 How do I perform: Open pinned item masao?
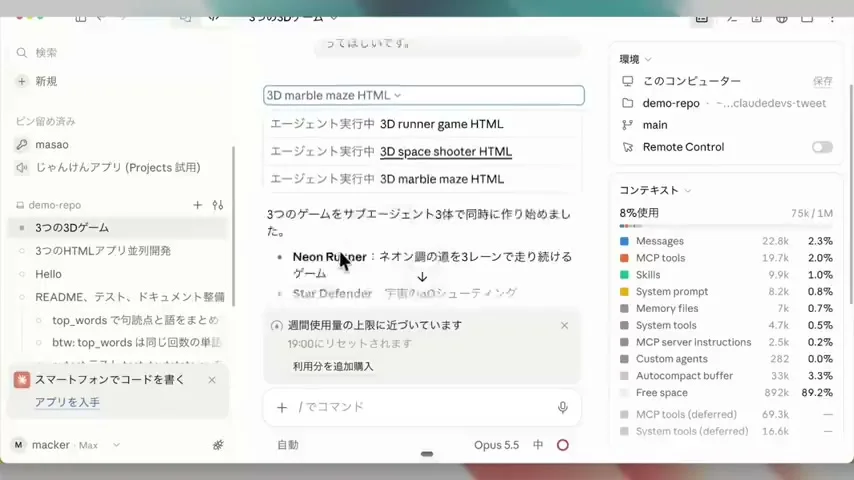[x=52, y=144]
